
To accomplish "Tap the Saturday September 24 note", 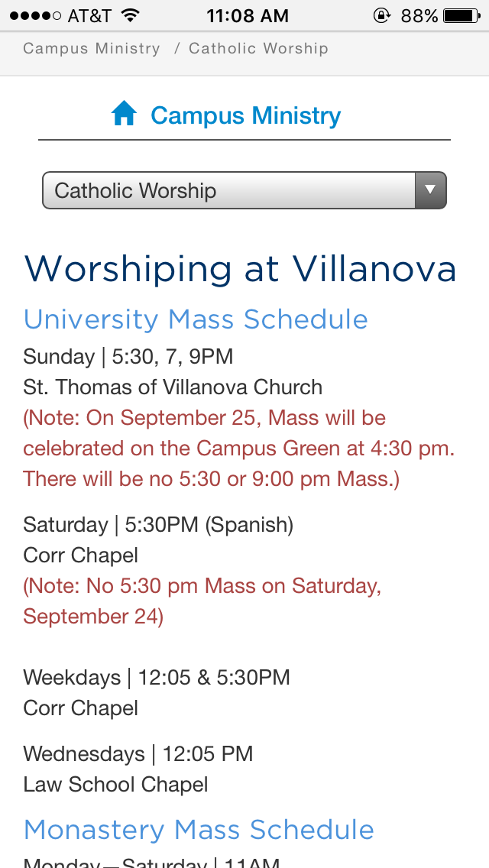I will point(202,601).
